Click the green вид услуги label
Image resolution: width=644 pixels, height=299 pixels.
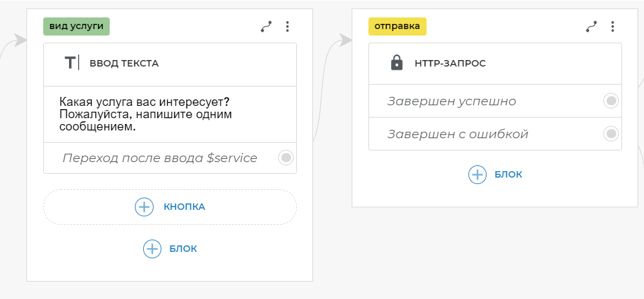click(x=77, y=26)
